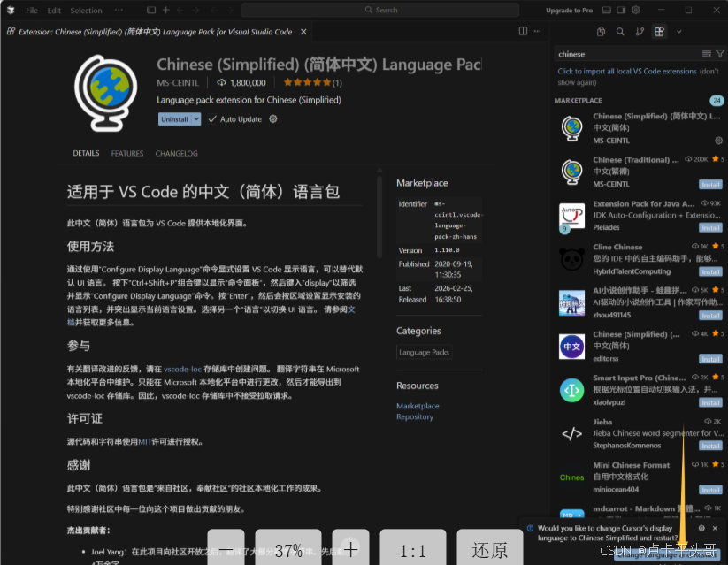This screenshot has width=728, height=565.
Task: Close the Extension: Chinese (Simplified) tab
Action: (x=303, y=32)
